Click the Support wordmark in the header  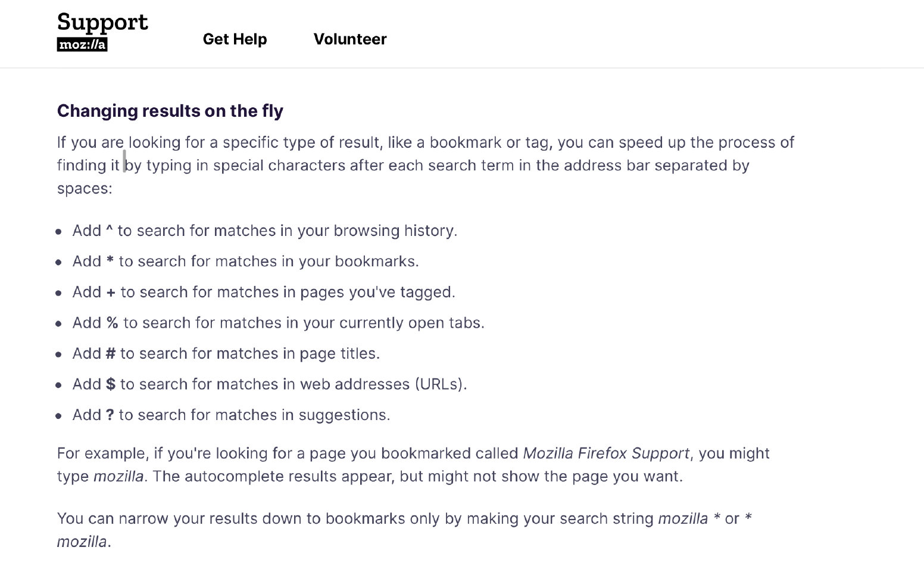[x=102, y=23]
